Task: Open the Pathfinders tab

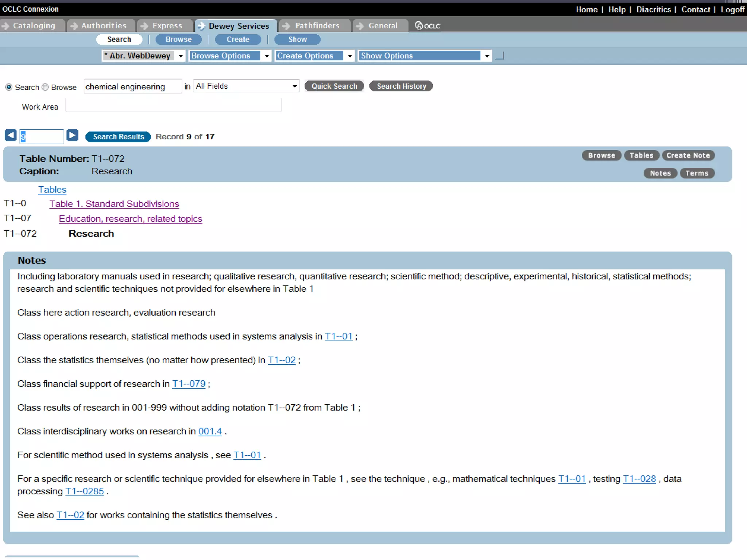Action: pos(317,26)
